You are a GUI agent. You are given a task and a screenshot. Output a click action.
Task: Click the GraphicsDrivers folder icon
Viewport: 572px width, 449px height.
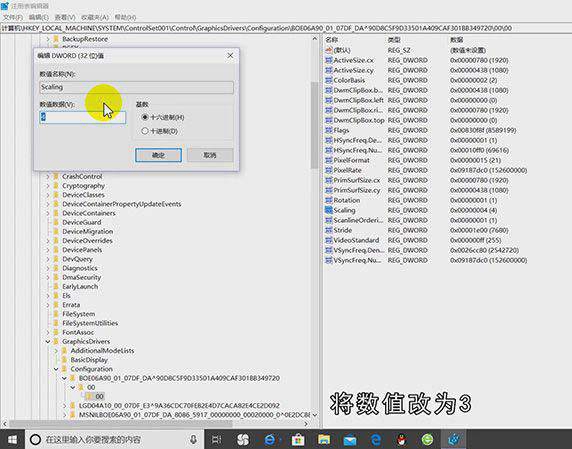tap(56, 341)
